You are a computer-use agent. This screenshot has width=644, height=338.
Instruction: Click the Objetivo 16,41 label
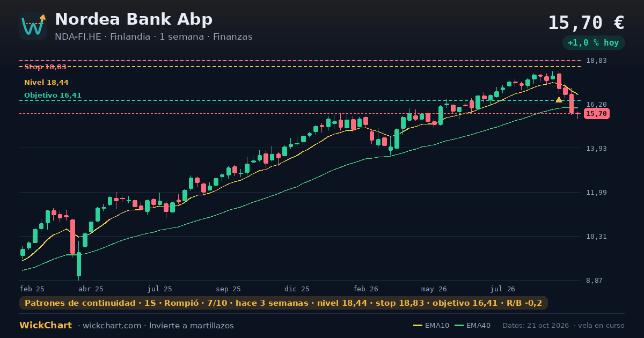(x=53, y=95)
